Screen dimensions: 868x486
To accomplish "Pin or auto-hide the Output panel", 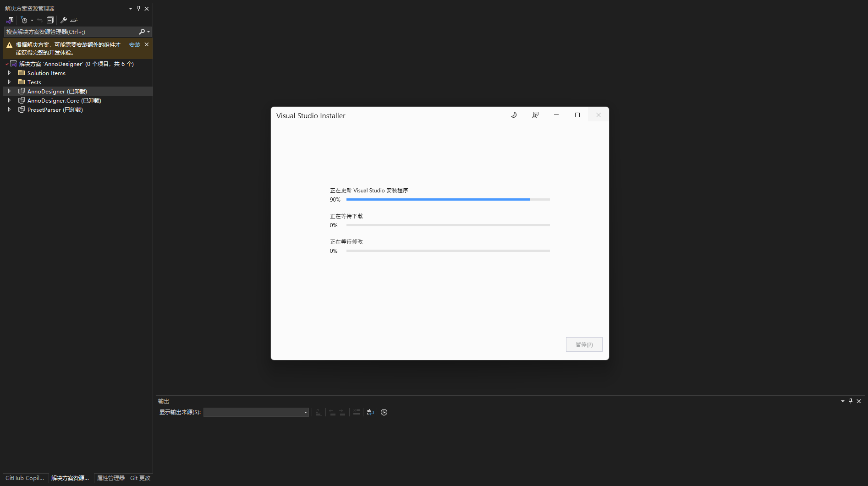I will point(851,401).
